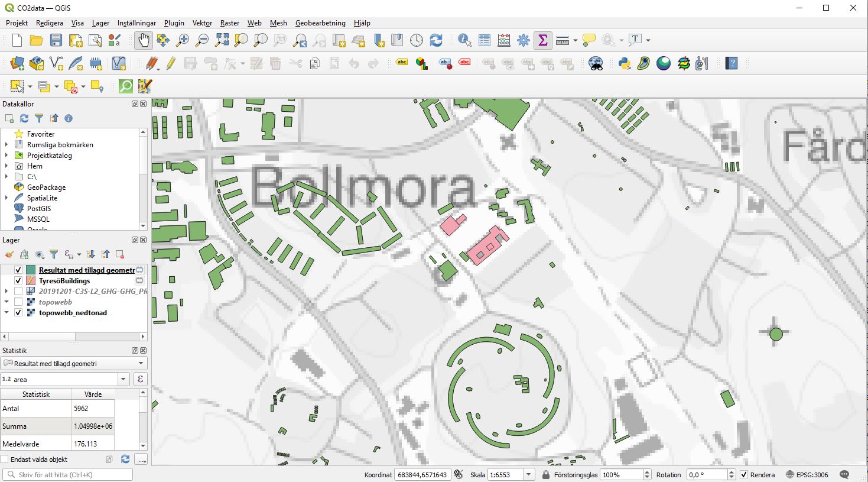Open the Python console
Image resolution: width=868 pixels, height=482 pixels.
click(624, 63)
